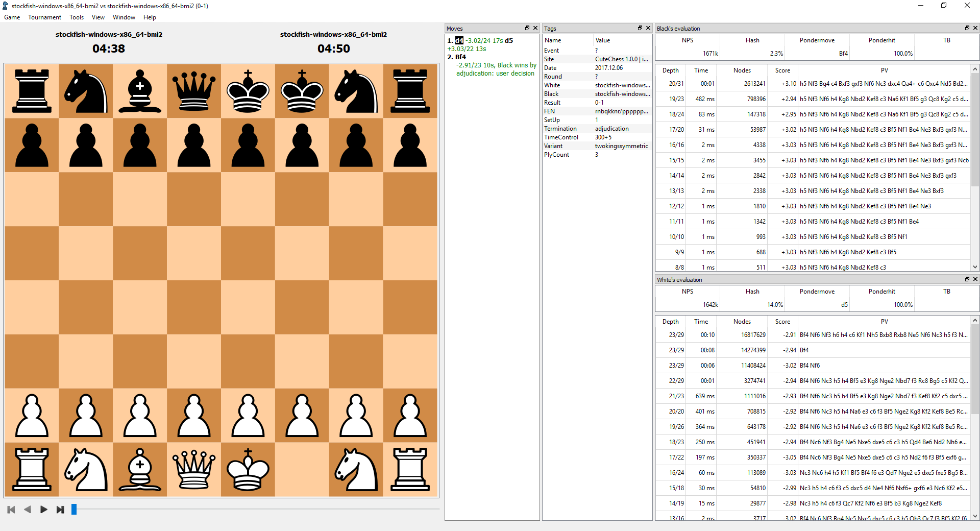Select the white pawn on d2
This screenshot has height=531, width=980.
(194, 415)
